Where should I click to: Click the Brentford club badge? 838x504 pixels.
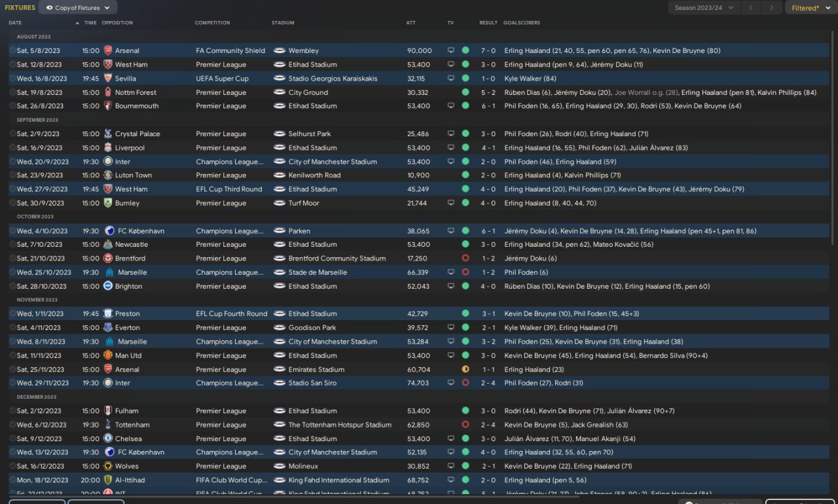[x=108, y=259]
